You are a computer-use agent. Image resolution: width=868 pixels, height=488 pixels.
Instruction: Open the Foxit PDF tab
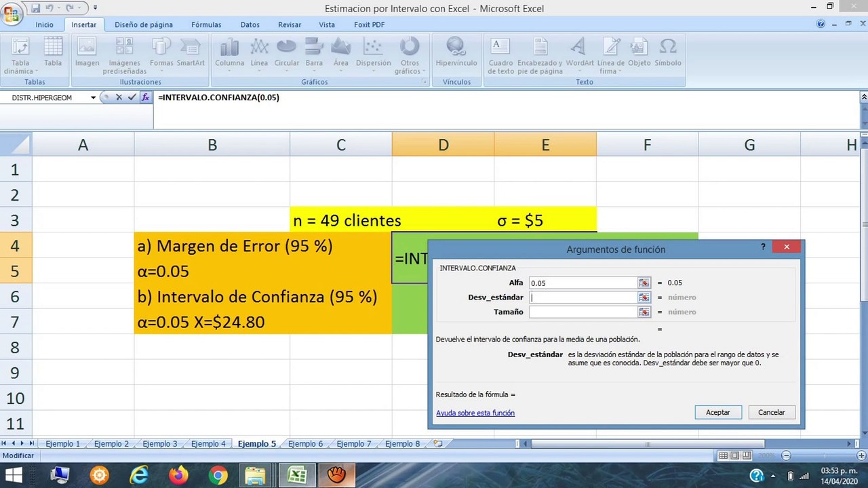point(369,24)
